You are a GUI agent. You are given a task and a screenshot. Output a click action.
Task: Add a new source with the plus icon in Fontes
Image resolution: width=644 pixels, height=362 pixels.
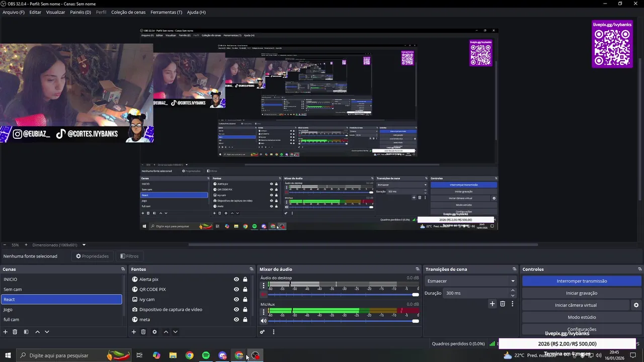pos(134,332)
